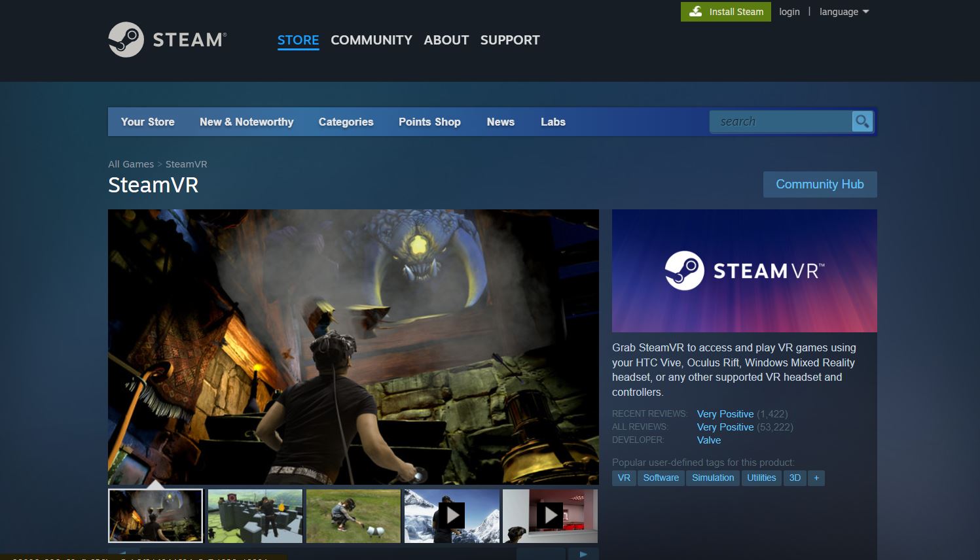
Task: Click the Install Steam download button
Action: (726, 12)
